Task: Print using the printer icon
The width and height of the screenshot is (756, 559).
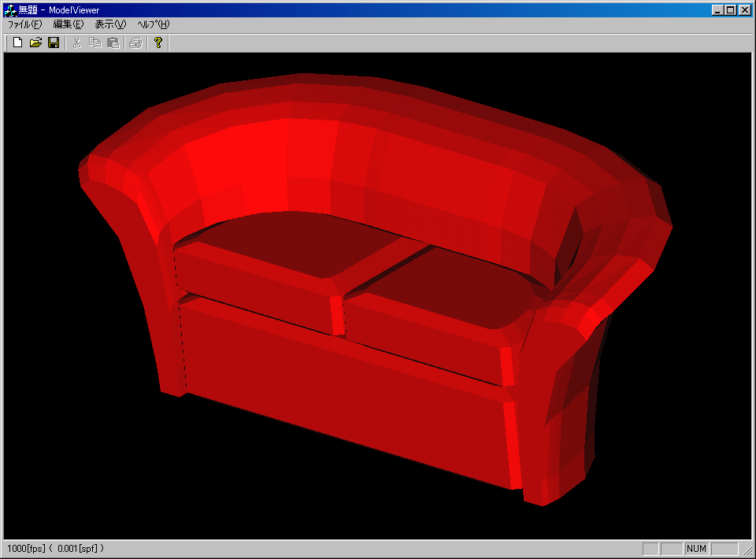Action: [136, 43]
